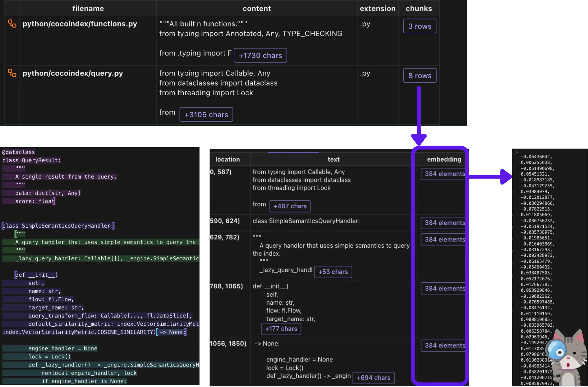Click the '@dataclass' line in code panel
Screen dimensions: 588x387
pyautogui.click(x=19, y=152)
